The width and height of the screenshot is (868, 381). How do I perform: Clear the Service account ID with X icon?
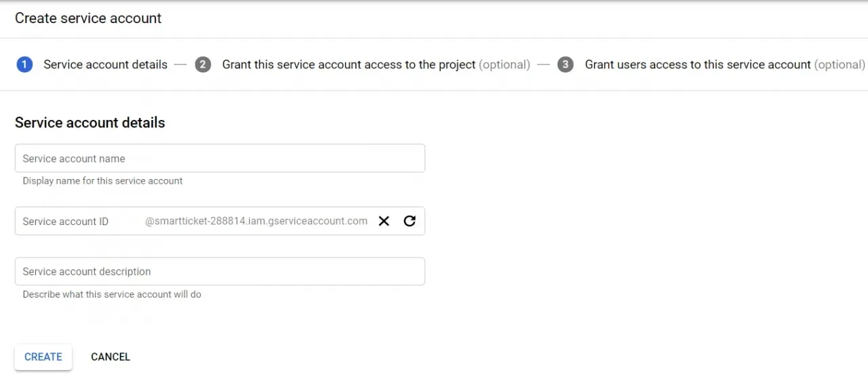[384, 221]
